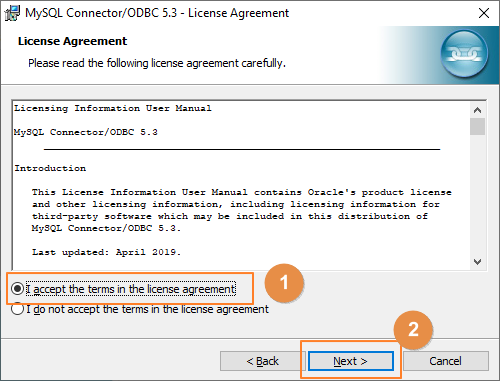
Task: Go back with the "< Back" button
Action: [x=263, y=361]
